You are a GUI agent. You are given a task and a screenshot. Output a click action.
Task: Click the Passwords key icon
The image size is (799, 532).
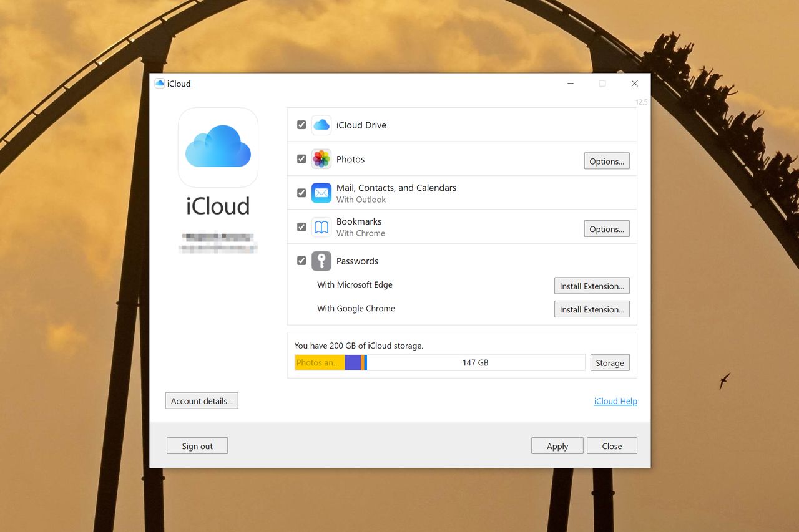point(321,261)
